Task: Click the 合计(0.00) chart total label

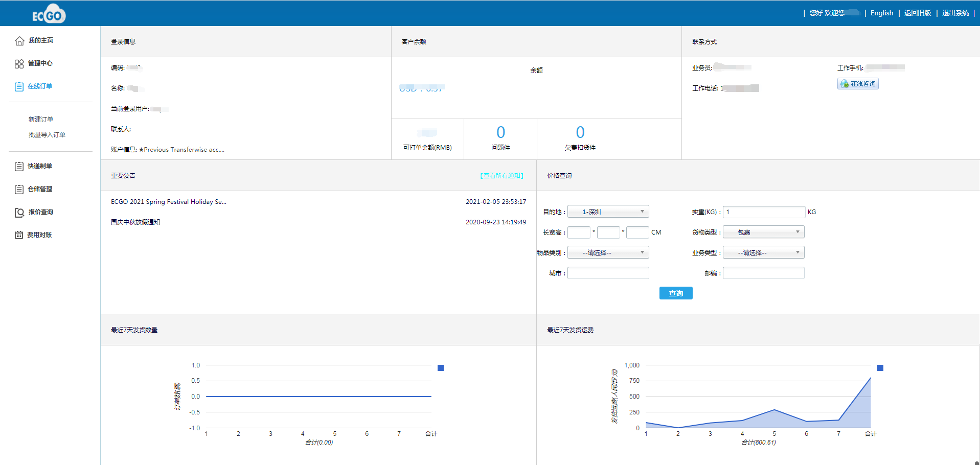Action: [319, 443]
